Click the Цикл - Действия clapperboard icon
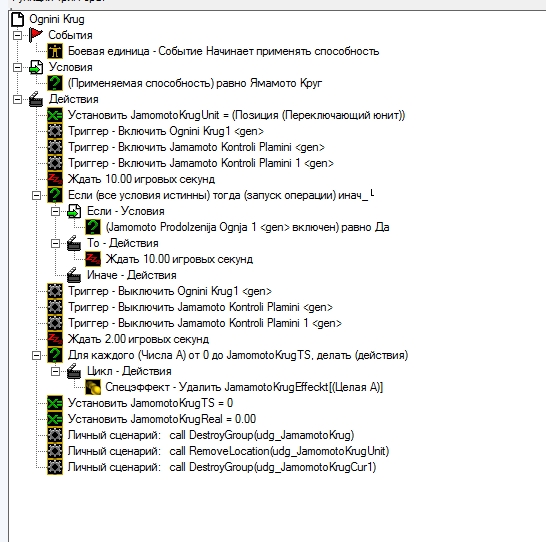546x542 pixels. click(x=74, y=371)
